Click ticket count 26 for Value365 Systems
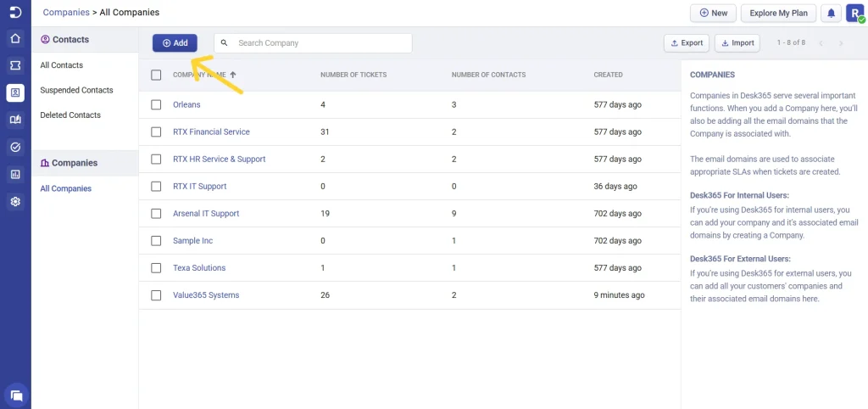868x409 pixels. click(x=325, y=295)
